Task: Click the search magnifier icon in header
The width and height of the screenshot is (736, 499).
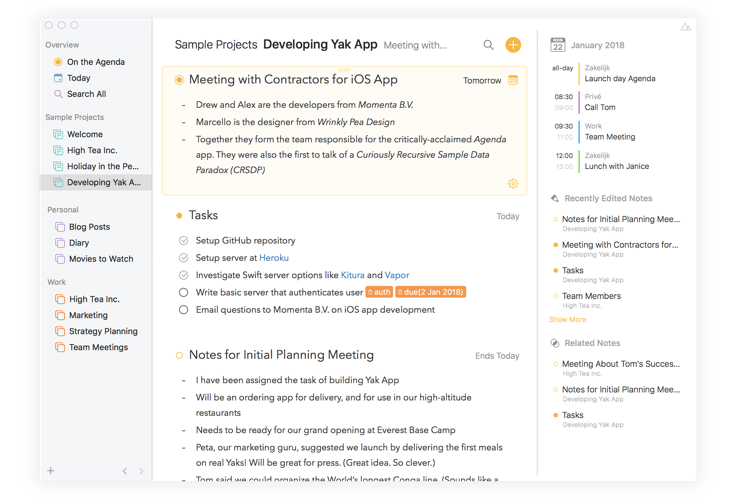Action: tap(488, 45)
